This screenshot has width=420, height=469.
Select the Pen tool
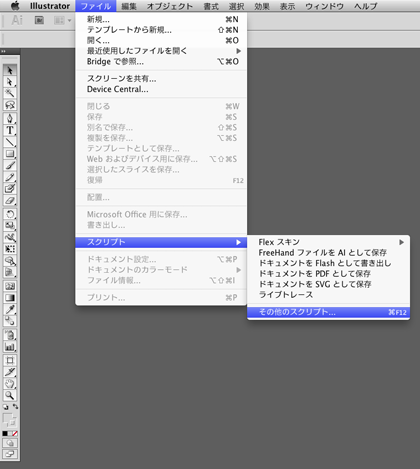click(10, 119)
